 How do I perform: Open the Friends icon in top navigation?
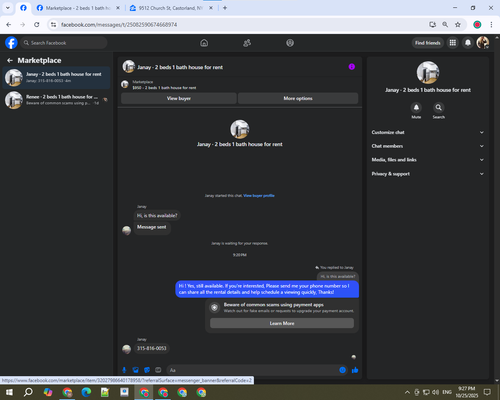click(247, 43)
